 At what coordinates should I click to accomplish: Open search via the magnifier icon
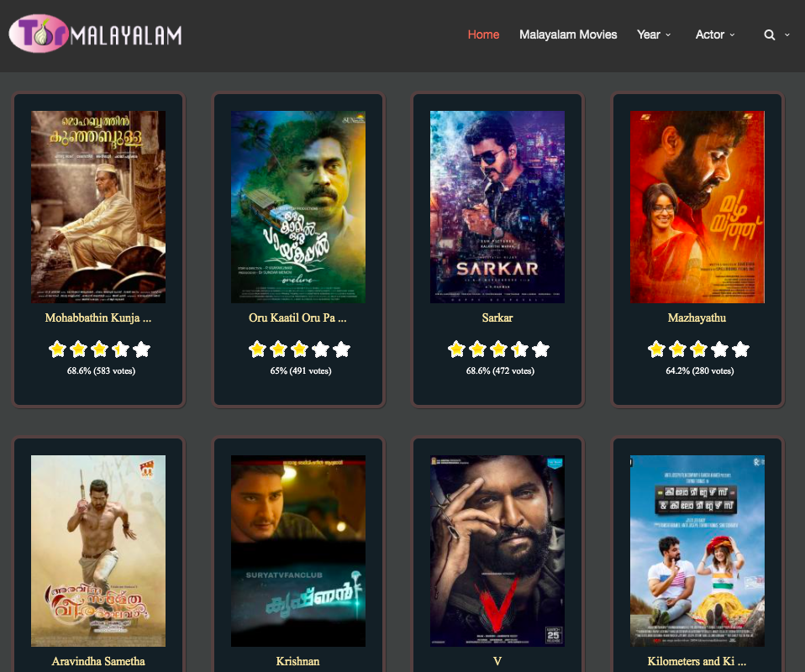(x=769, y=34)
